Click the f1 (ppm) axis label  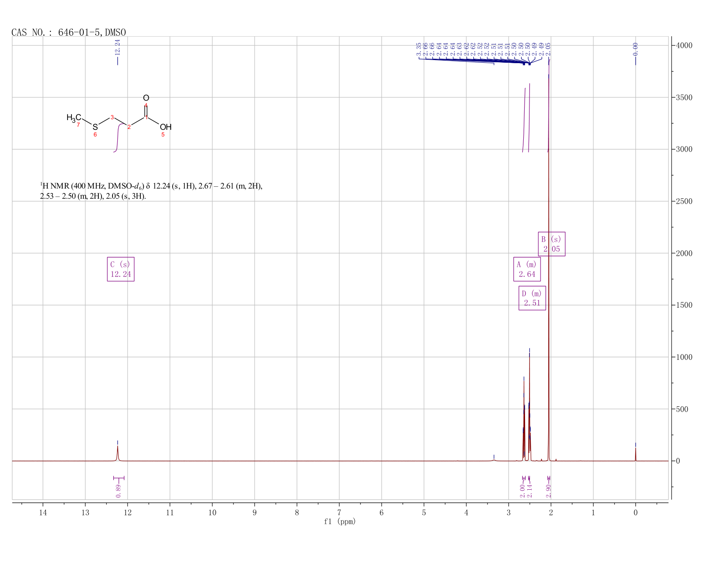pyautogui.click(x=340, y=521)
